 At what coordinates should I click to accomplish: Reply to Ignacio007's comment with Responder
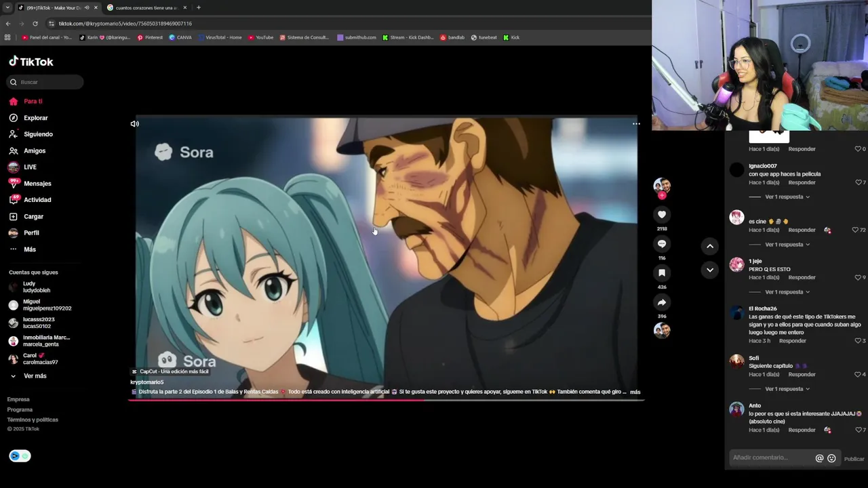(802, 182)
